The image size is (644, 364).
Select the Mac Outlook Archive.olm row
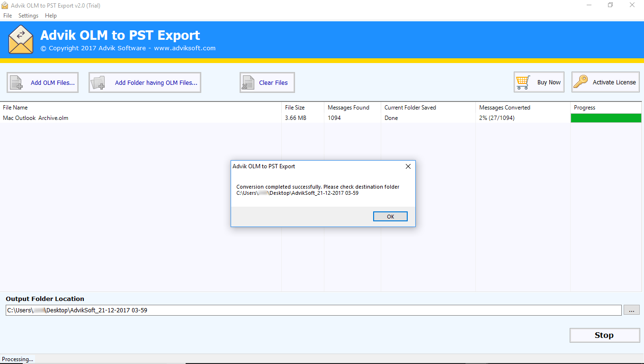[x=321, y=118]
